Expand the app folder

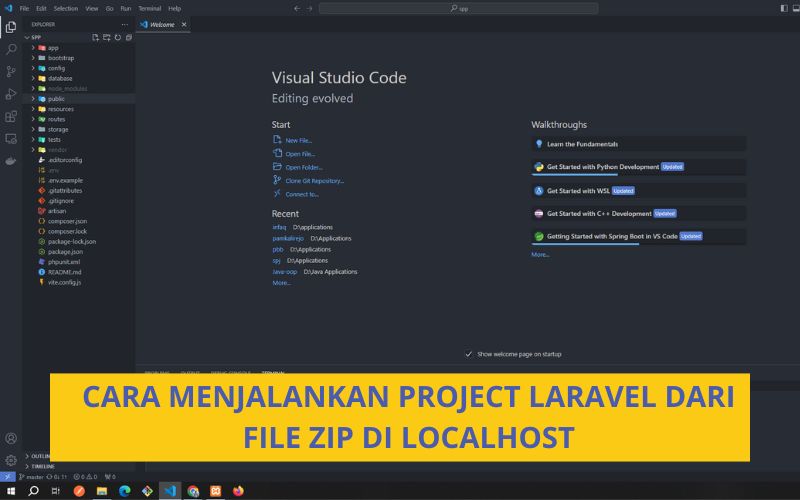tap(79, 47)
